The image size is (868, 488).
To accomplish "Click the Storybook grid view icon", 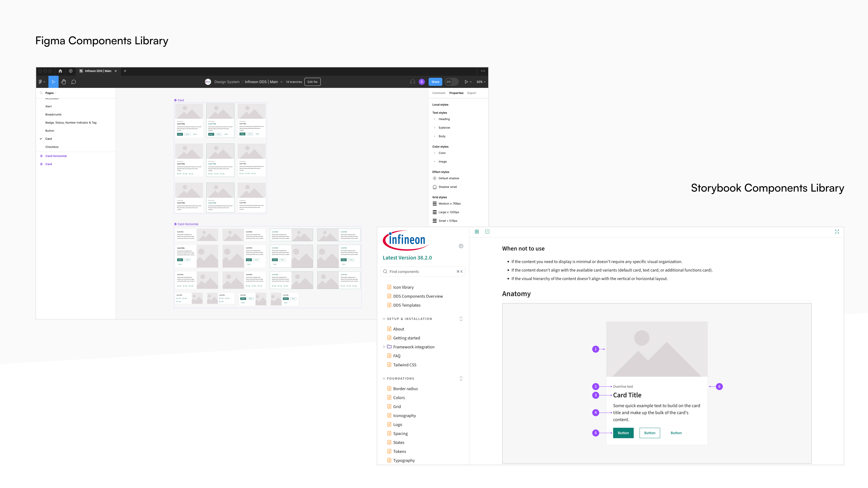I will 477,232.
